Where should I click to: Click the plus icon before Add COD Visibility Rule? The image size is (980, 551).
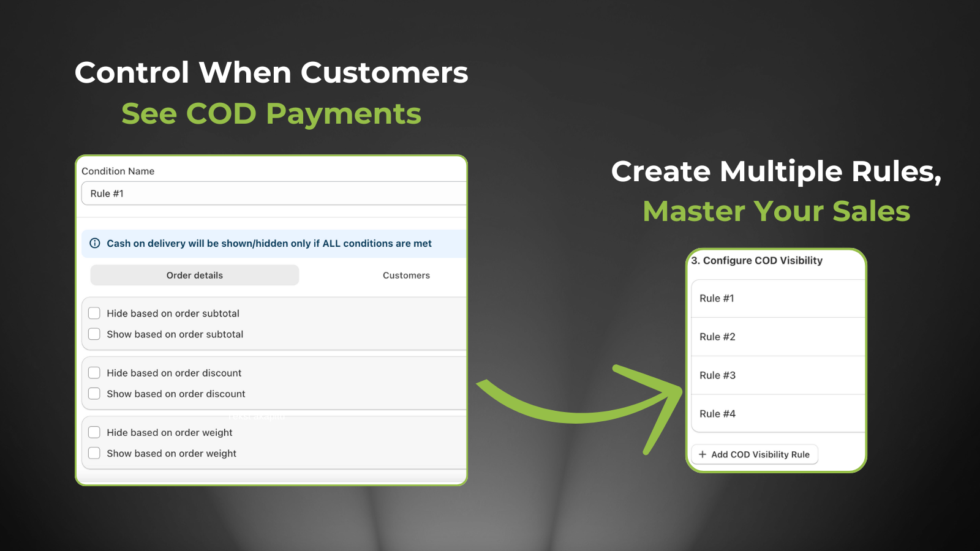(703, 454)
